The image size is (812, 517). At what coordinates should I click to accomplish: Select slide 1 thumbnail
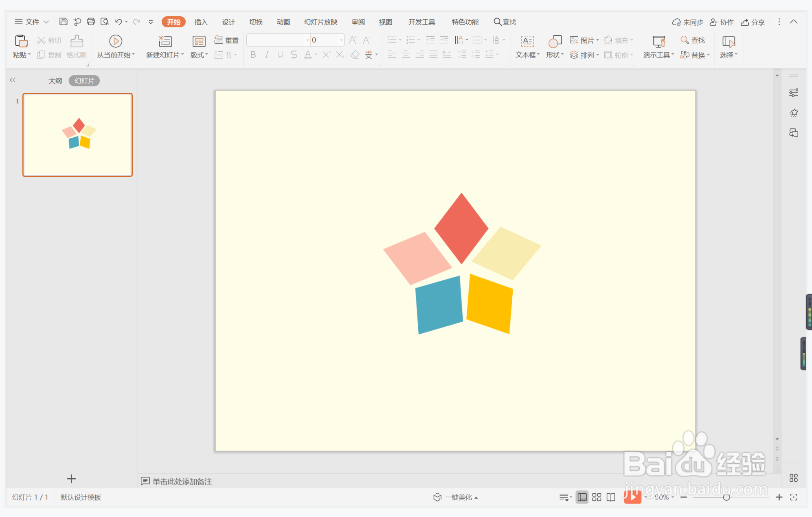pyautogui.click(x=77, y=135)
